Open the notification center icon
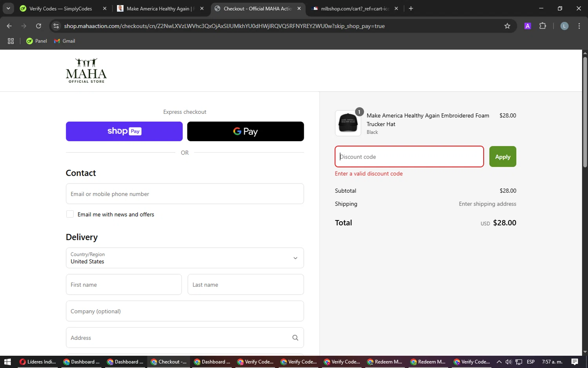The height and width of the screenshot is (368, 588). click(575, 362)
